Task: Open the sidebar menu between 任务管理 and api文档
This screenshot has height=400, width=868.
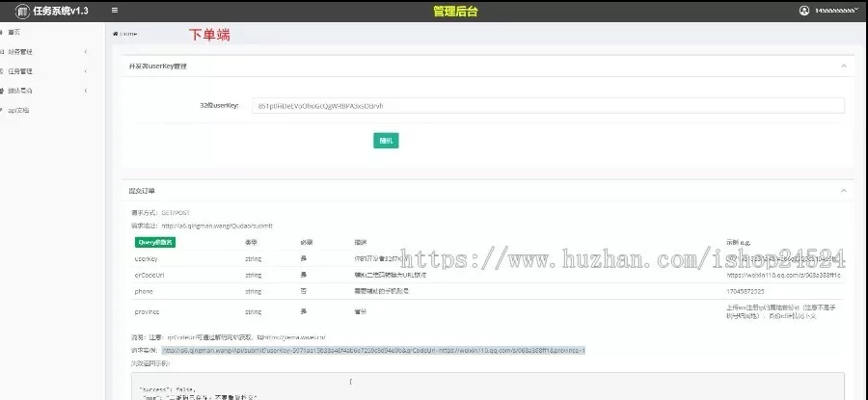Action: point(20,91)
